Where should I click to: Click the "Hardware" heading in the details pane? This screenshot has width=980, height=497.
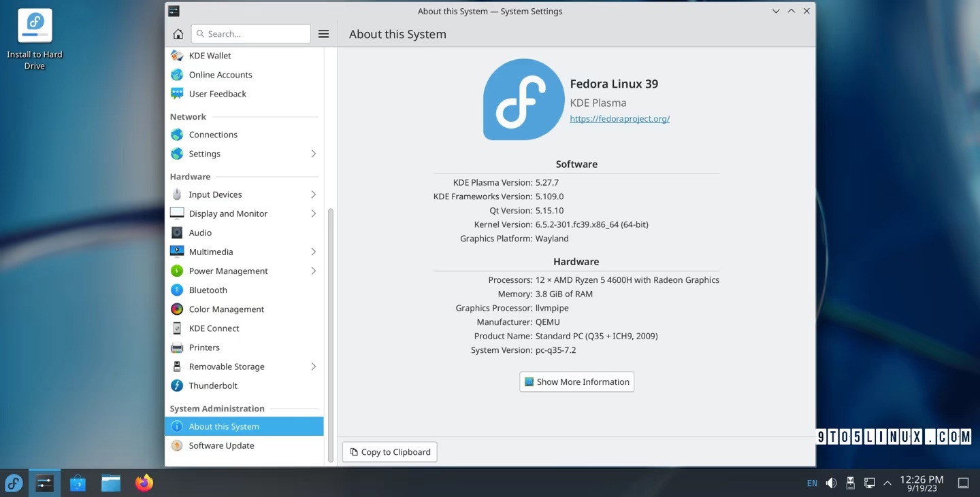pos(576,262)
